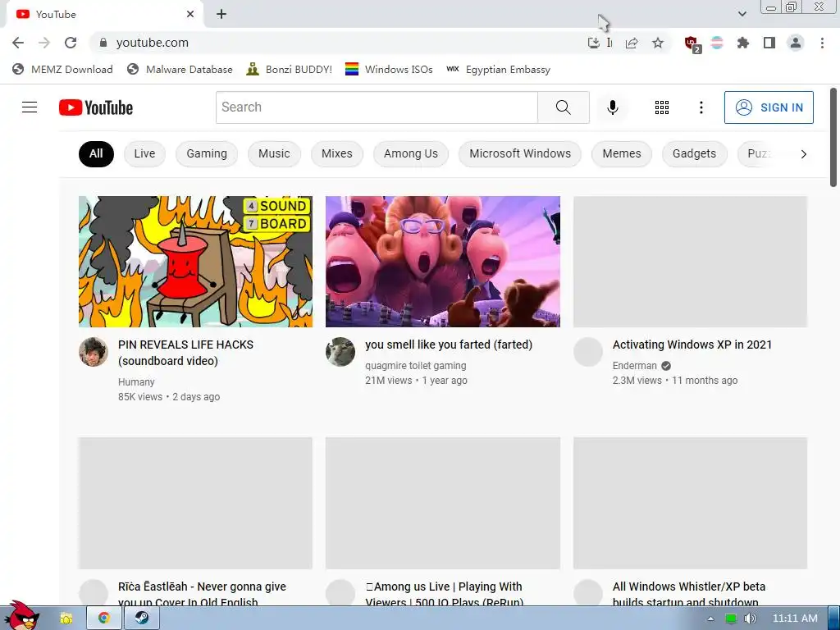Viewport: 840px width, 630px height.
Task: Open the Chrome three-dot menu
Action: [x=822, y=43]
